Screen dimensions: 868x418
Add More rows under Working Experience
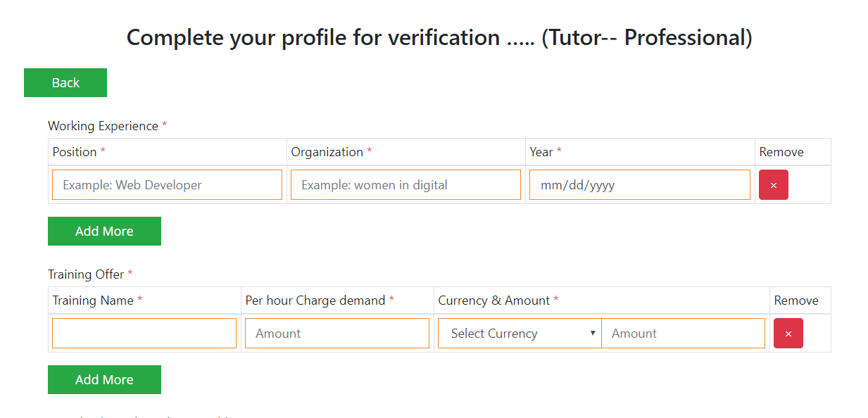pyautogui.click(x=104, y=232)
